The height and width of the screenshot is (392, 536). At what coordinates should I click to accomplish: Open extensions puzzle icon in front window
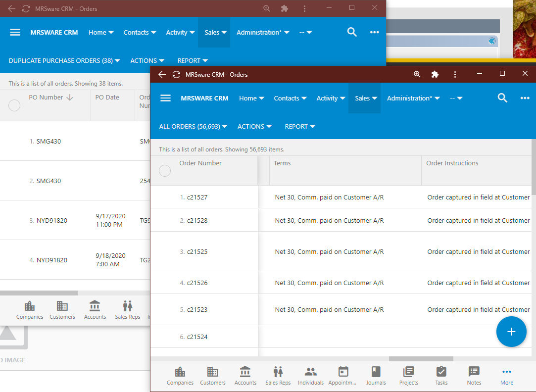(x=435, y=74)
